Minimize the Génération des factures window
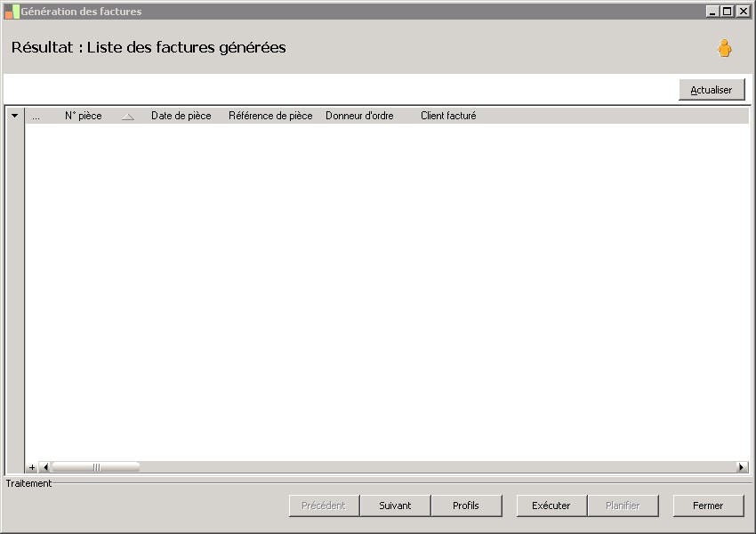 [712, 11]
